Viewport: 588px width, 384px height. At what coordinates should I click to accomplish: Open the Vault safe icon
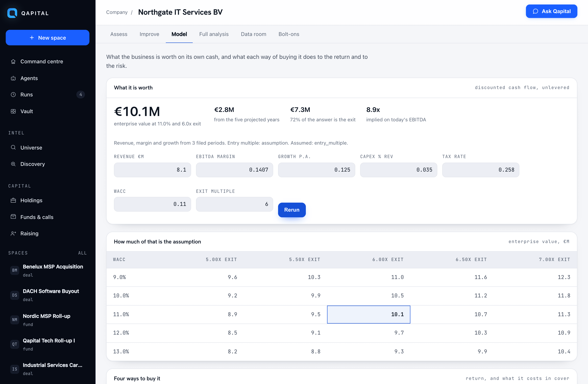coord(13,112)
